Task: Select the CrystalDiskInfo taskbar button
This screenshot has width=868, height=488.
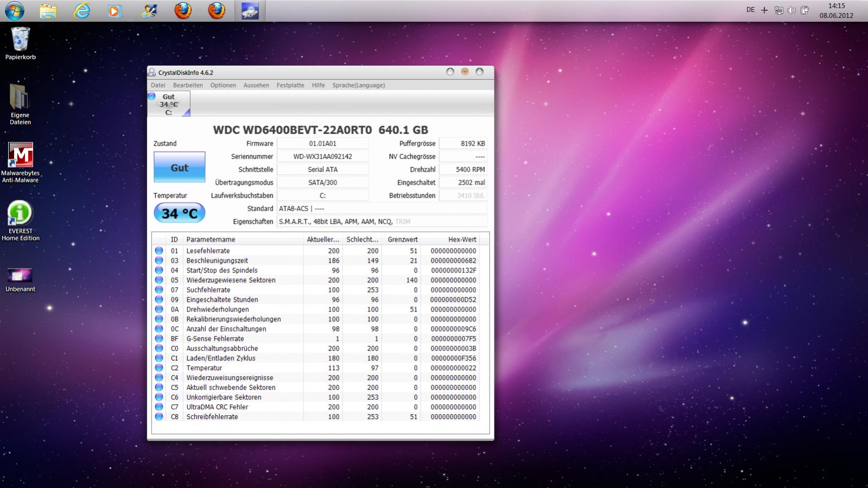Action: pyautogui.click(x=250, y=11)
